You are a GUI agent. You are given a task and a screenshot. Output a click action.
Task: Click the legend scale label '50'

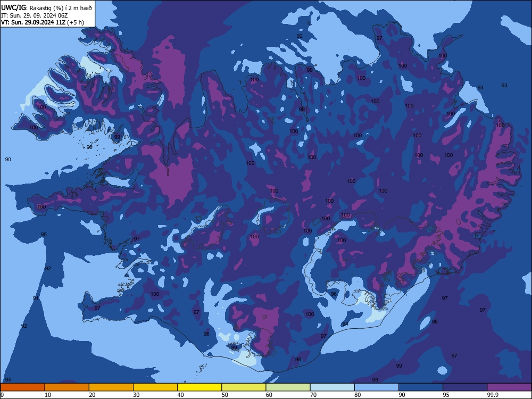[225, 395]
